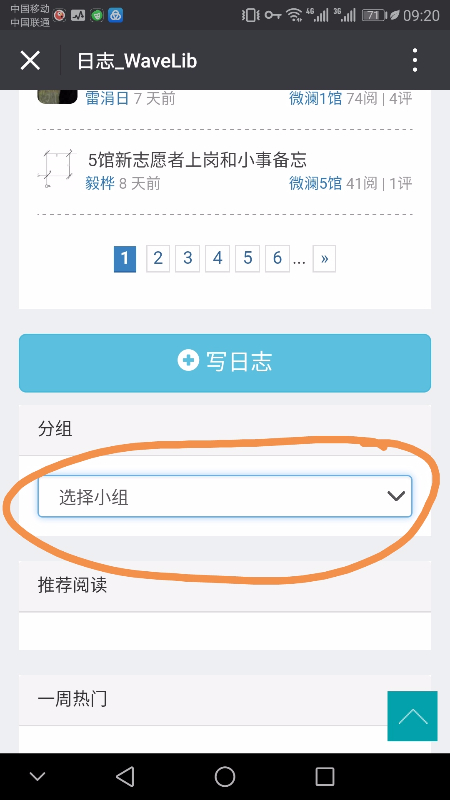450x800 pixels.
Task: Open post 5馆新志愿者上岗和小事备忘
Action: tap(197, 160)
